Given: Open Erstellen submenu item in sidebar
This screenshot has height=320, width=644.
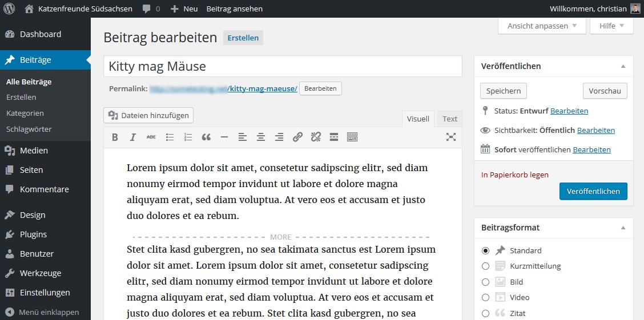Looking at the screenshot, I should click(x=21, y=97).
